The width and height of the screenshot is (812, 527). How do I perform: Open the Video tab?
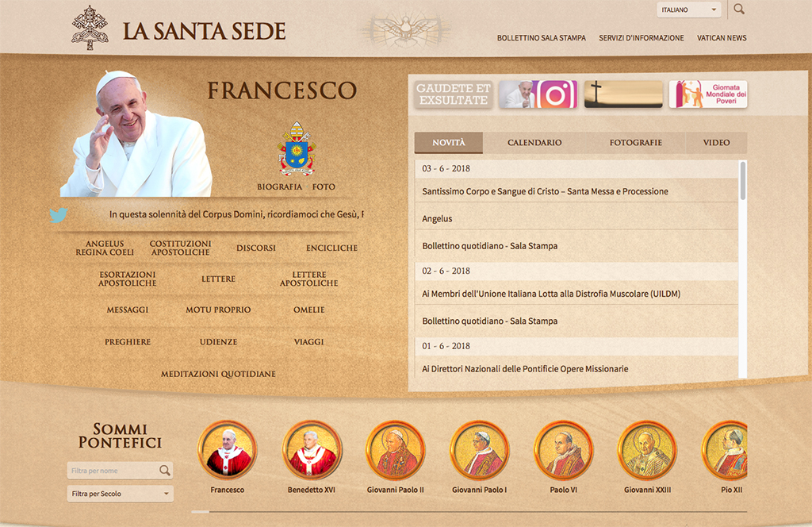pos(716,143)
